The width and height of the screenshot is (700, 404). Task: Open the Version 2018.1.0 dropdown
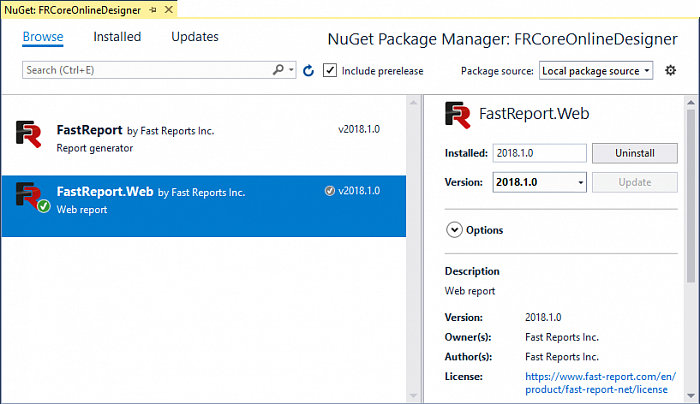539,182
